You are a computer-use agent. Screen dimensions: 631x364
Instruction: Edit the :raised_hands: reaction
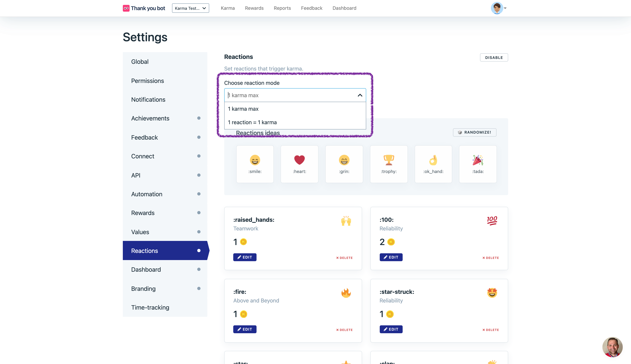tap(245, 257)
